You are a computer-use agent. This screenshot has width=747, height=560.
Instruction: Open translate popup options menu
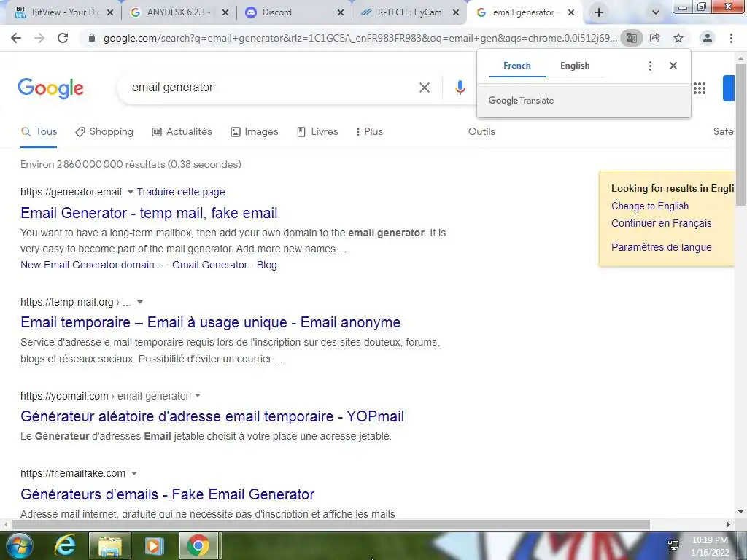click(650, 66)
